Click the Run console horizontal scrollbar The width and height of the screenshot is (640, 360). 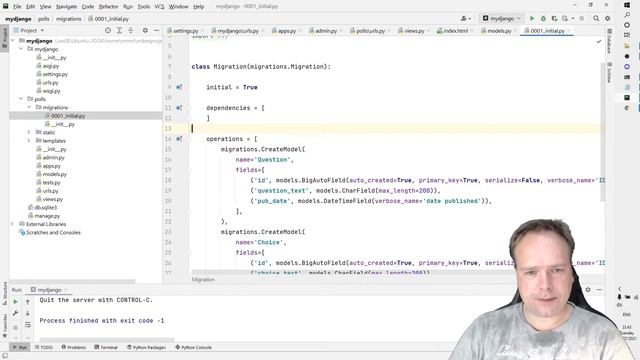(107, 339)
